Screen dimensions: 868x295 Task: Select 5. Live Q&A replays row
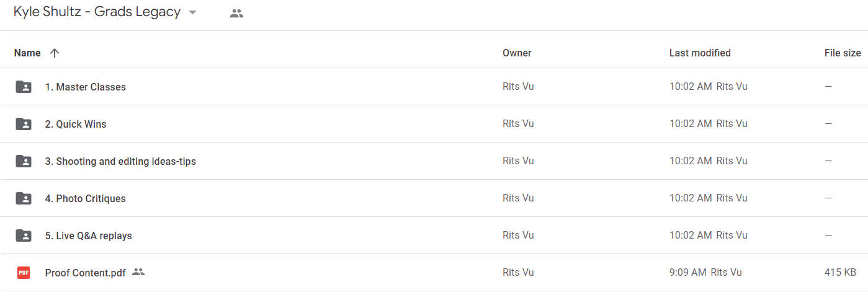click(x=434, y=236)
